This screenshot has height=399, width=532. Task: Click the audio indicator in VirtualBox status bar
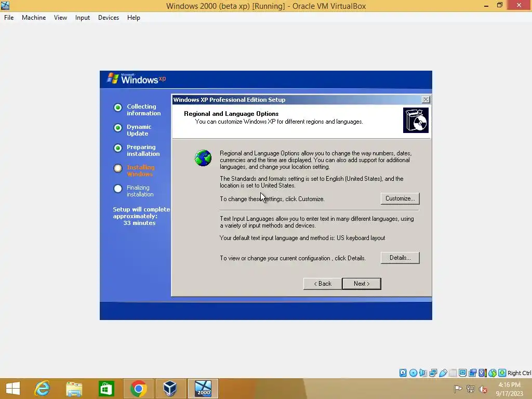(x=423, y=373)
